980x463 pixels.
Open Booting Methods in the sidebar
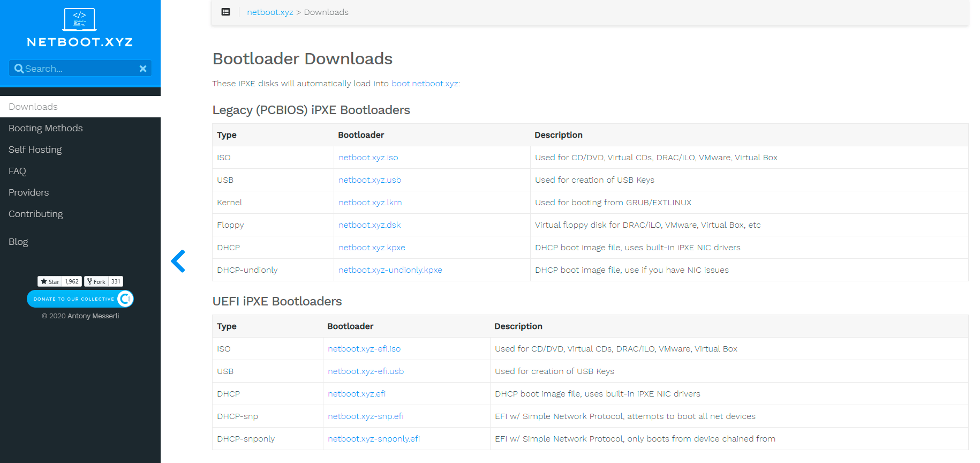point(80,128)
